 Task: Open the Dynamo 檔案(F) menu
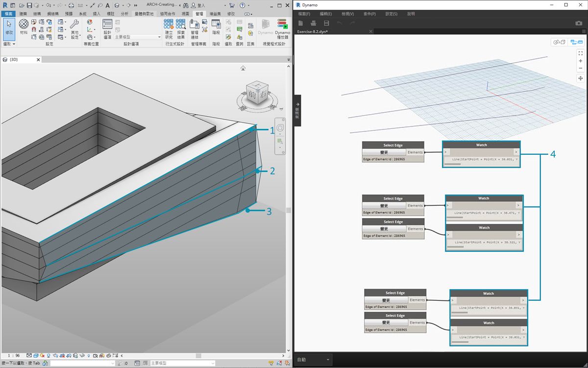coord(305,14)
